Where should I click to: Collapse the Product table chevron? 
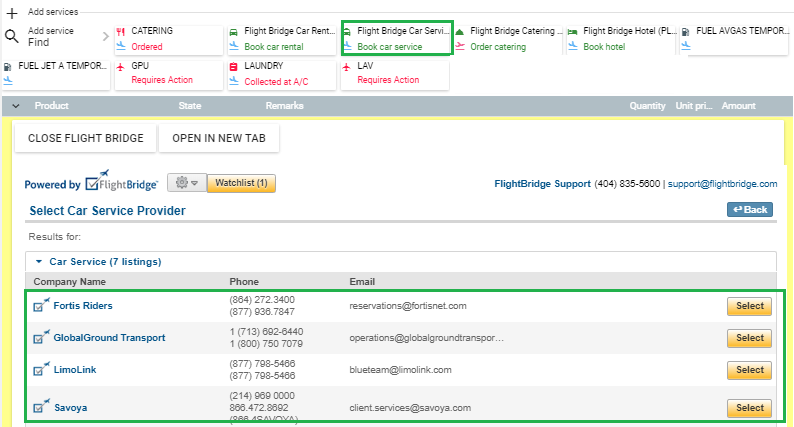(x=16, y=106)
